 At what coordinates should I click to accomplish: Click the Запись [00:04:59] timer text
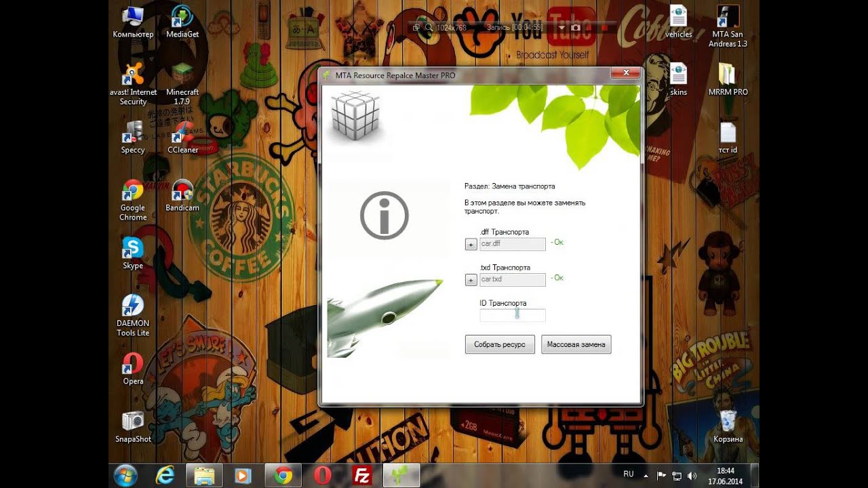tap(515, 27)
